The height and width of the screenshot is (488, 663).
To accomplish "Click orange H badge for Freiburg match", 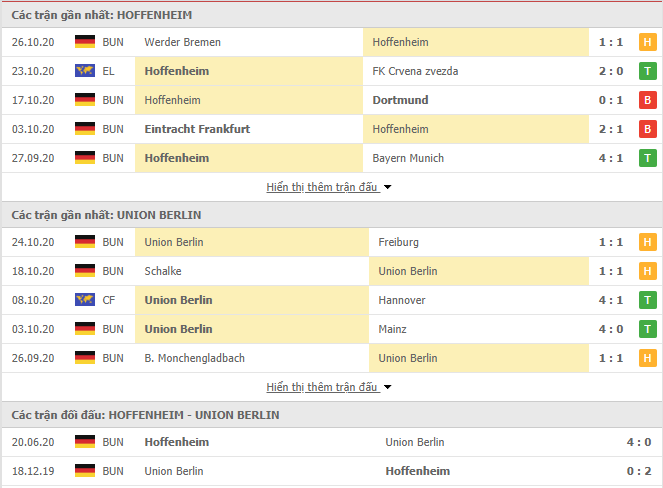I will (647, 242).
